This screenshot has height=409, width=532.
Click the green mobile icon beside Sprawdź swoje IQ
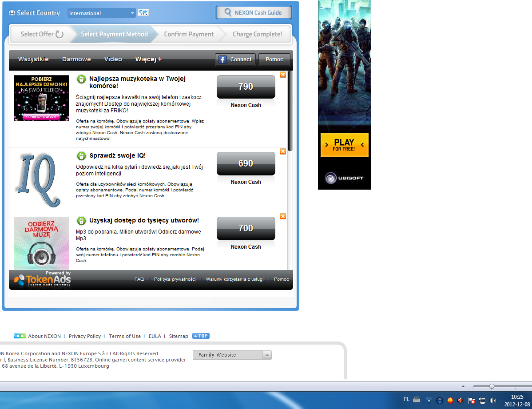(x=81, y=156)
